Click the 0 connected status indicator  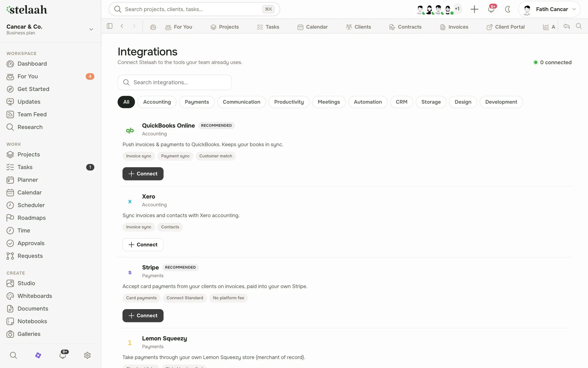552,62
